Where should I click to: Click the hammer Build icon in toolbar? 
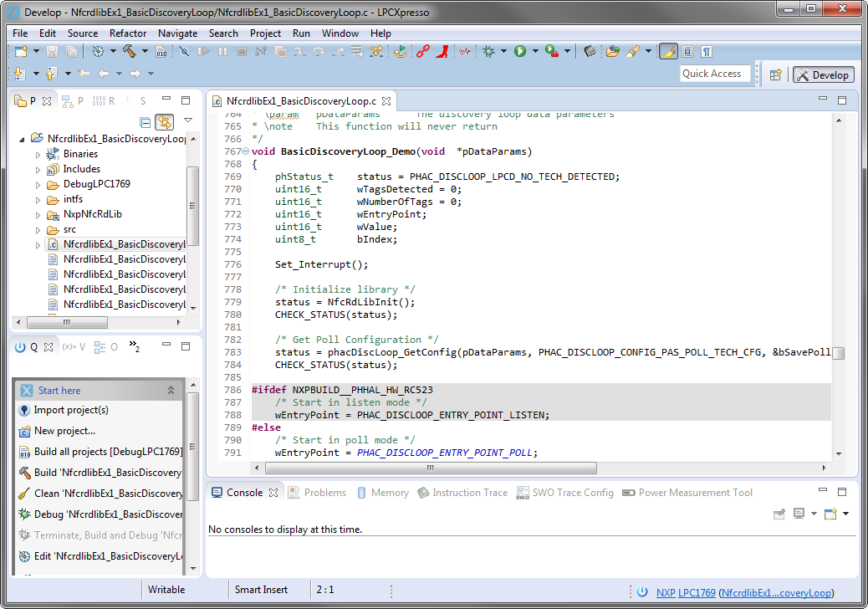tap(130, 51)
